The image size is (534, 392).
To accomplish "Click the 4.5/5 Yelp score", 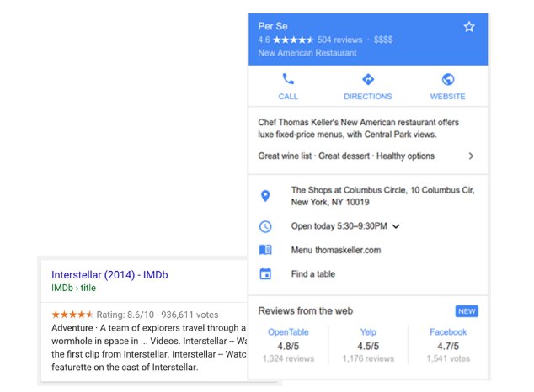I will pyautogui.click(x=368, y=346).
